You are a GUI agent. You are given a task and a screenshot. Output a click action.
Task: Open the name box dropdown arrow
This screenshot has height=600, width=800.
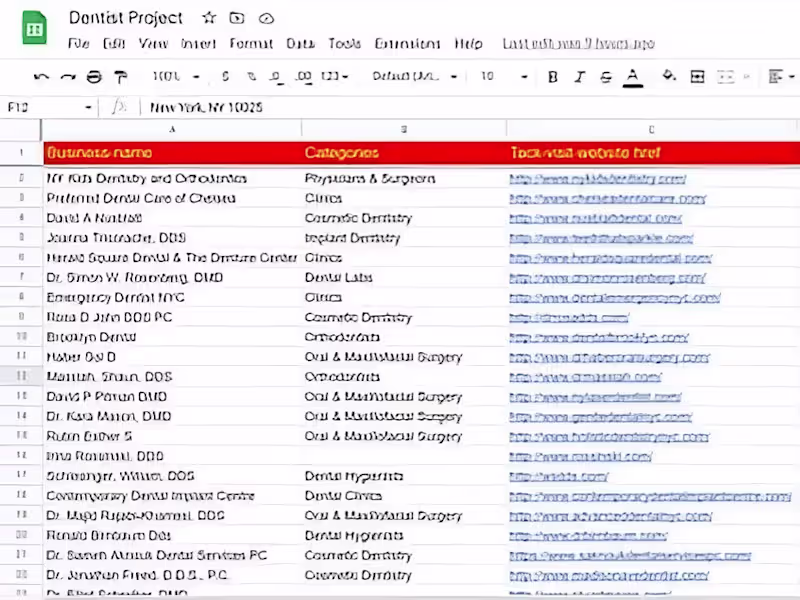point(88,107)
